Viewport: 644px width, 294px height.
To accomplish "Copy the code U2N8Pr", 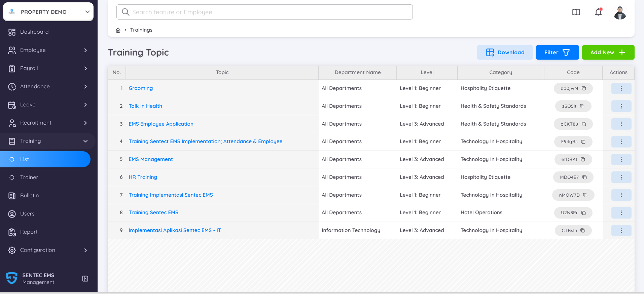I will 584,213.
